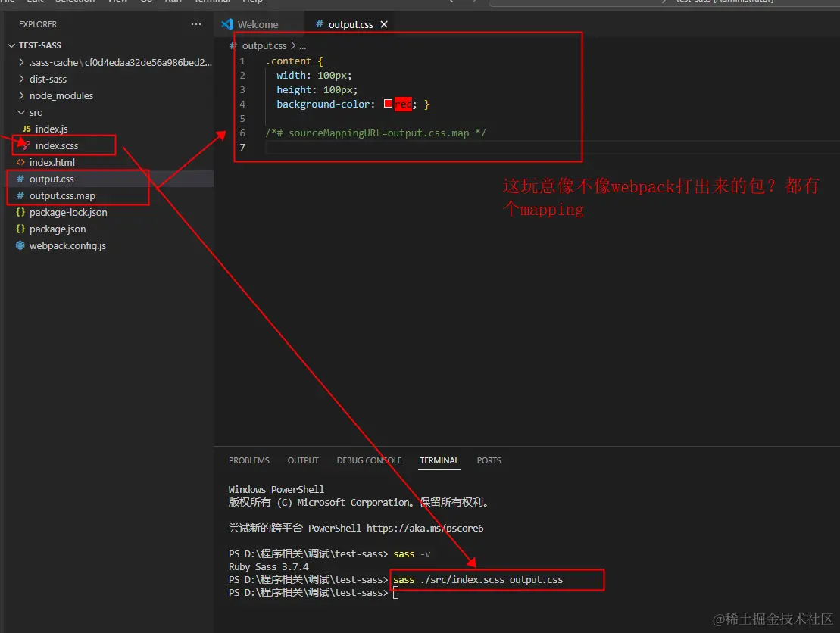Switch to the PROBLEMS panel tab

(x=249, y=460)
